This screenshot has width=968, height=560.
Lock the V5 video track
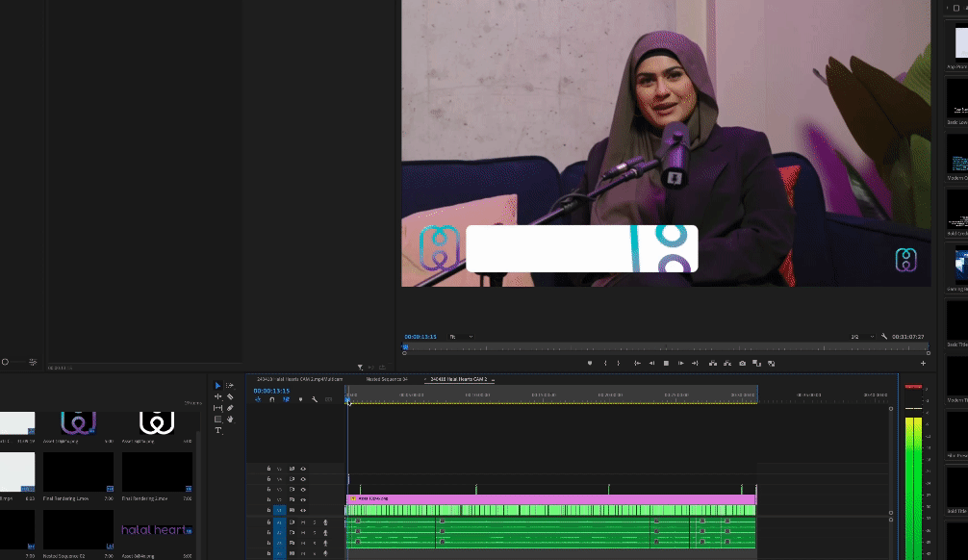[x=268, y=469]
